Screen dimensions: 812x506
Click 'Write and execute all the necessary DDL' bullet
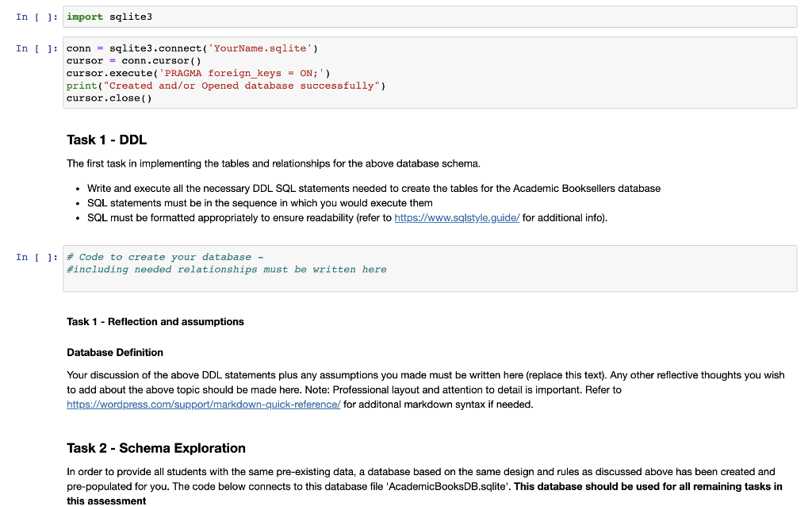click(x=374, y=189)
